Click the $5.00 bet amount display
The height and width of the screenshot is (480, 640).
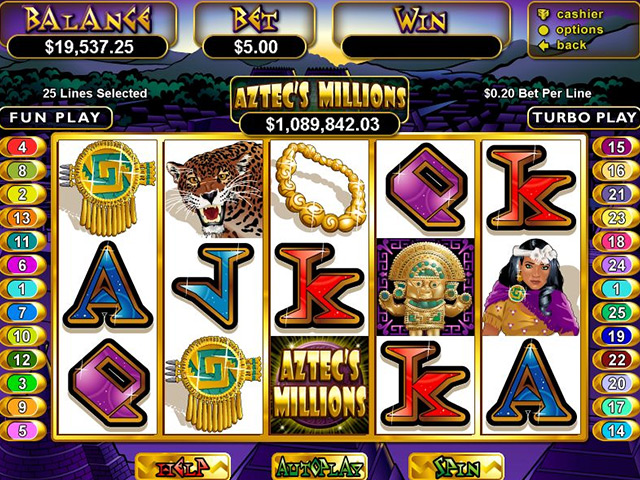(x=255, y=47)
